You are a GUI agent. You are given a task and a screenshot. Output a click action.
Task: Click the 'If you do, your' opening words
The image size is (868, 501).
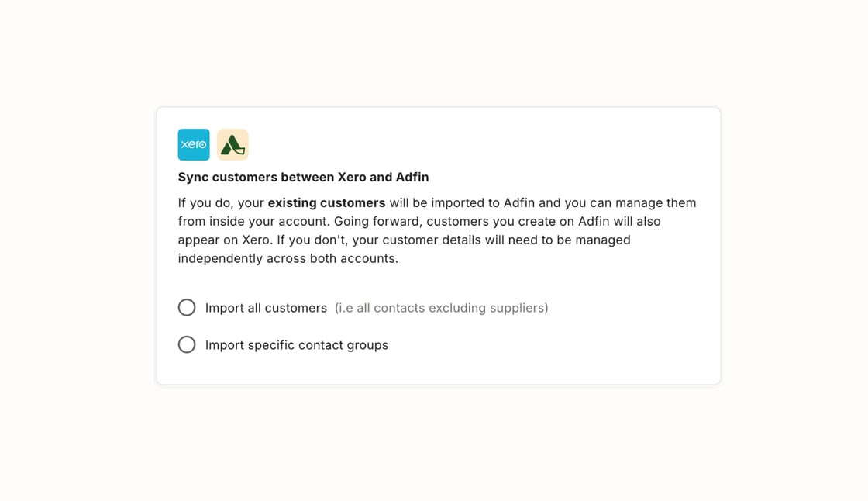(221, 203)
